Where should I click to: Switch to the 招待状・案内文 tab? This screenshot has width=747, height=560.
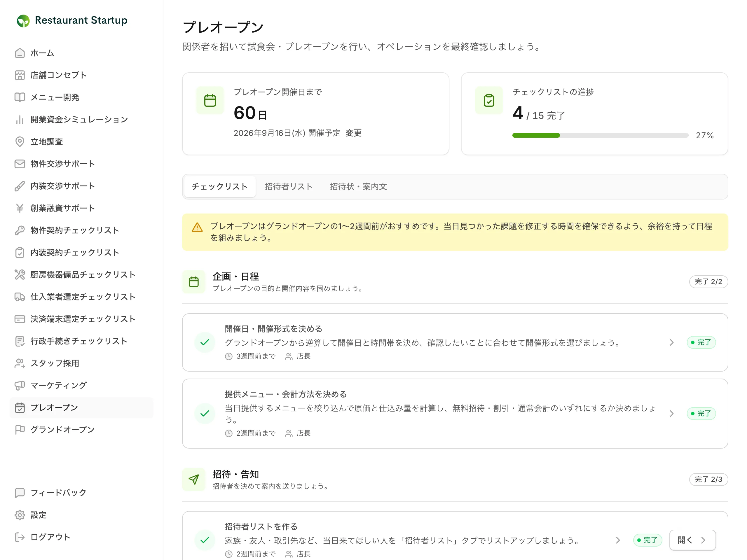coord(358,187)
